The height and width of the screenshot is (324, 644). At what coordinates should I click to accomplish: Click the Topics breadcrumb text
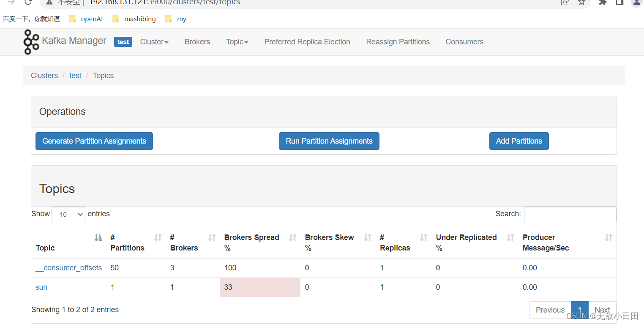[103, 76]
